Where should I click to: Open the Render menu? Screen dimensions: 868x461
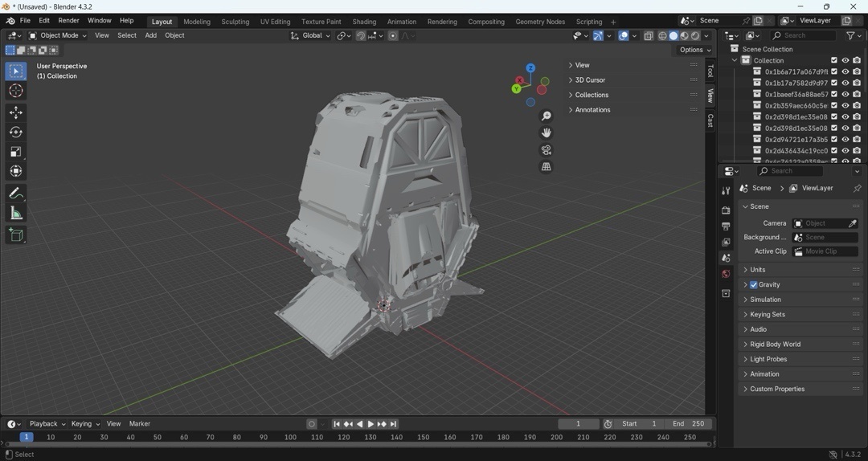coord(68,21)
